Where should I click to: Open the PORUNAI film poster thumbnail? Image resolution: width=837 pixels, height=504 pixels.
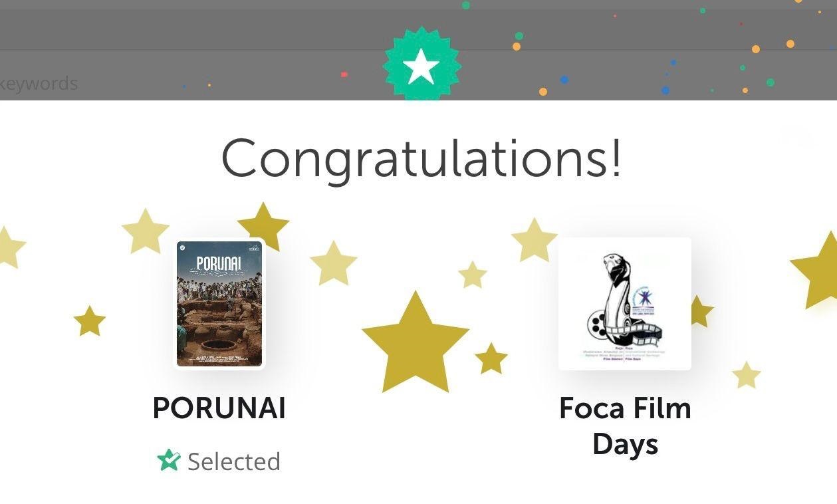(219, 304)
